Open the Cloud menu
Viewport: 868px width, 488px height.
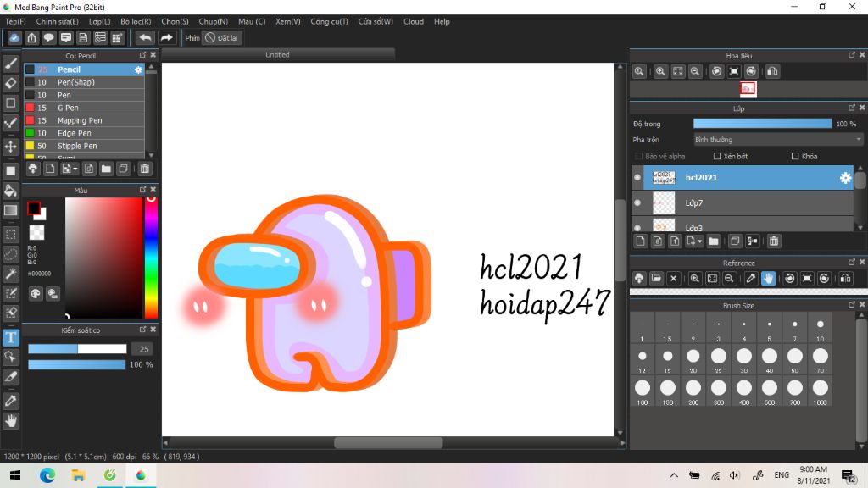coord(414,21)
